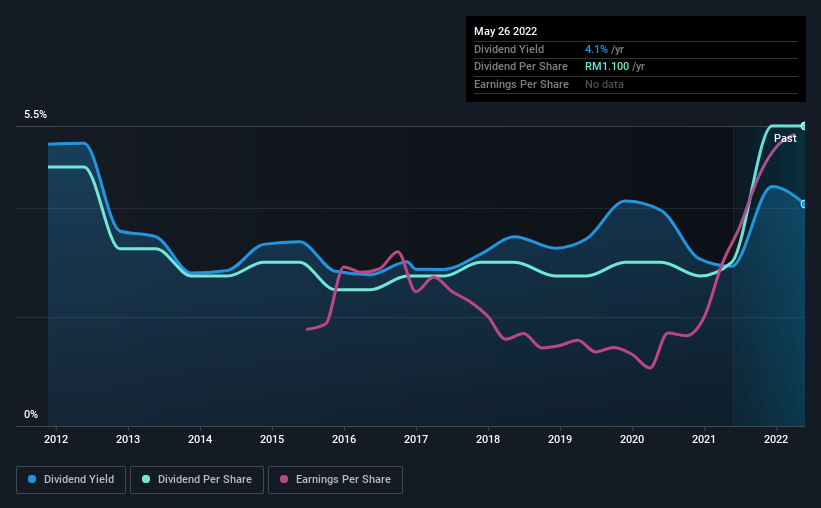821x508 pixels.
Task: Click the 'May 26 2022' tooltip date
Action: [x=504, y=29]
